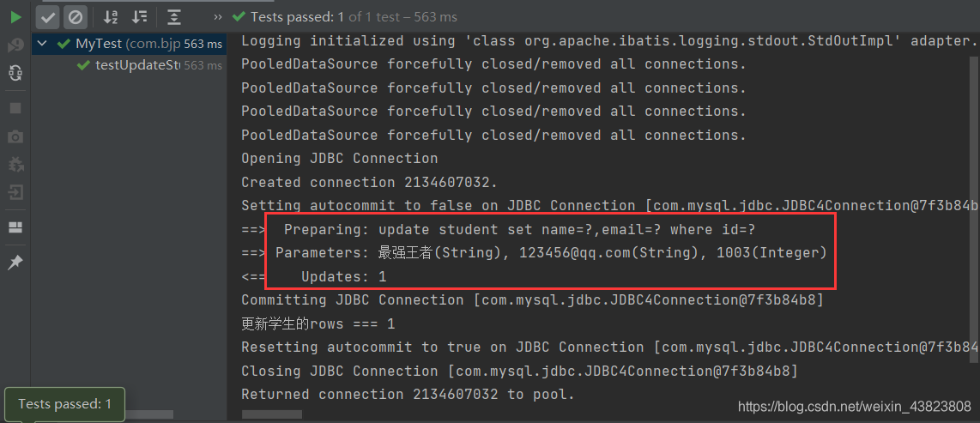The image size is (980, 423).
Task: Toggle the Show Passed checkmark filter
Action: tap(47, 17)
